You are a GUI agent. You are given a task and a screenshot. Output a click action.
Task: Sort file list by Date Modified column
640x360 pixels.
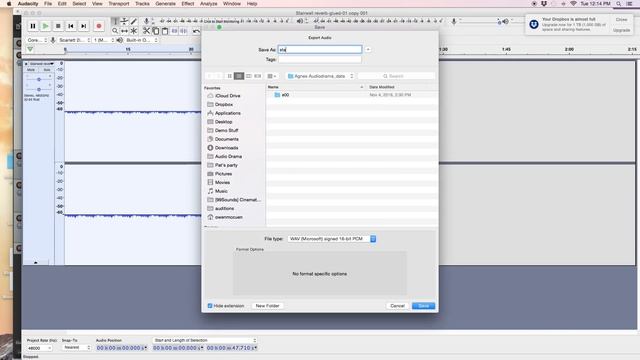[x=382, y=87]
